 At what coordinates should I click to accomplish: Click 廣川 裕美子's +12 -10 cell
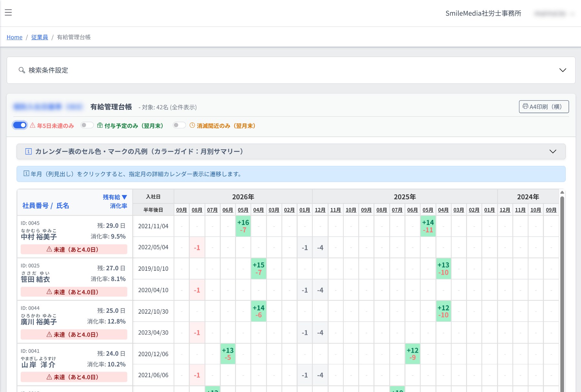pyautogui.click(x=443, y=311)
